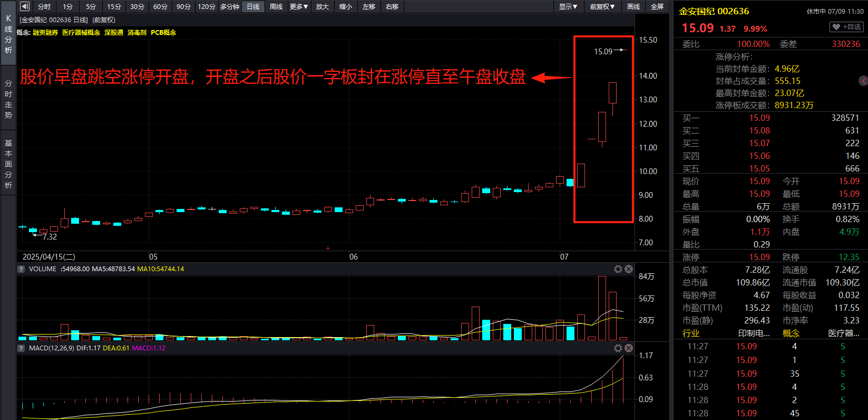Viewport: 868px width, 420px height.
Task: Add stock to watchlist with +自选
Action: pyautogui.click(x=846, y=27)
